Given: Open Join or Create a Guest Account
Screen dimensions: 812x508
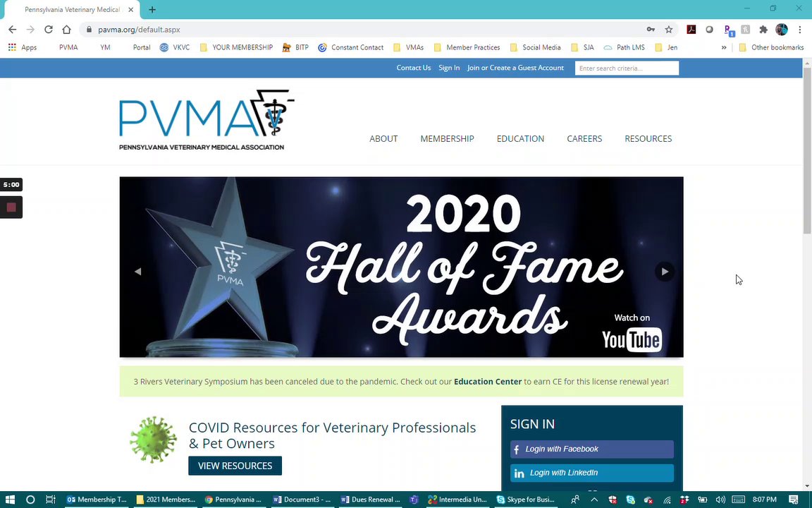Looking at the screenshot, I should coord(515,68).
